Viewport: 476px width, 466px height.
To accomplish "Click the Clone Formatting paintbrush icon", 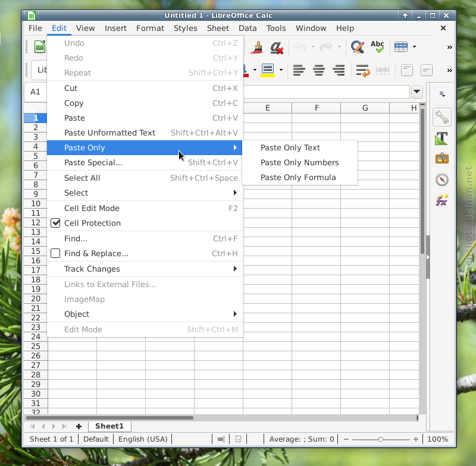I will [x=257, y=48].
